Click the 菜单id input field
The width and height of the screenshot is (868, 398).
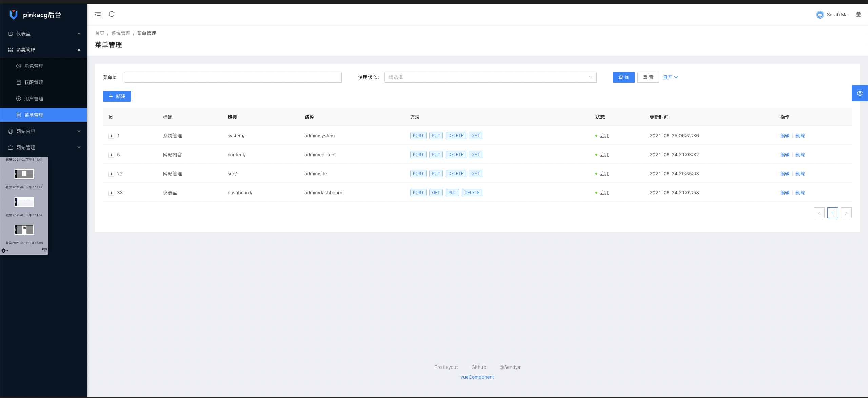click(233, 77)
